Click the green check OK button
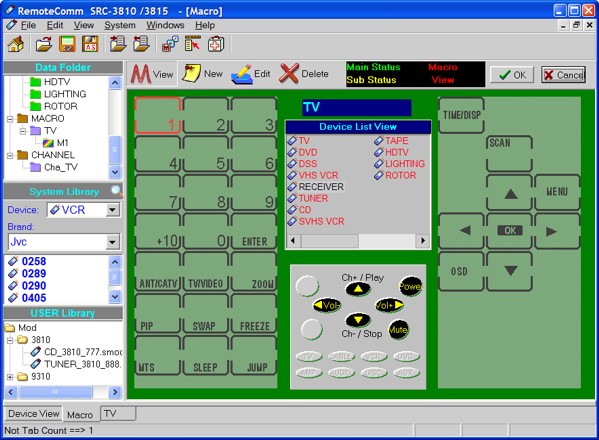This screenshot has height=440, width=599. (x=512, y=74)
